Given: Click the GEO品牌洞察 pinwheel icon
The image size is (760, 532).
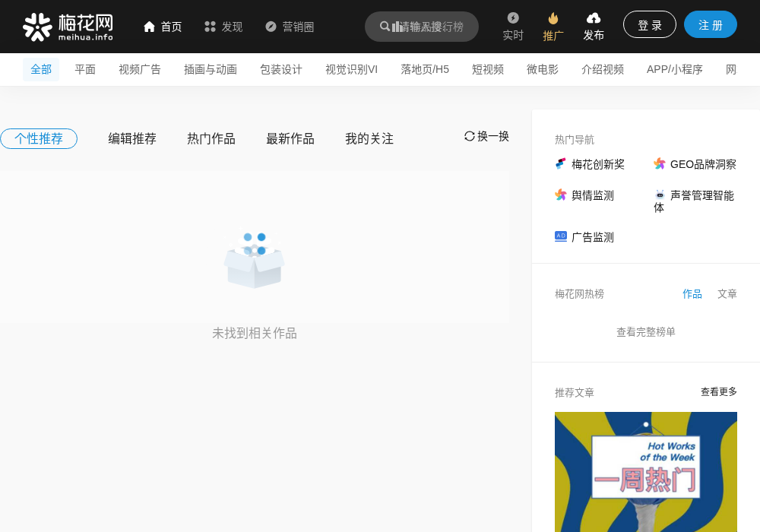Looking at the screenshot, I should (659, 163).
